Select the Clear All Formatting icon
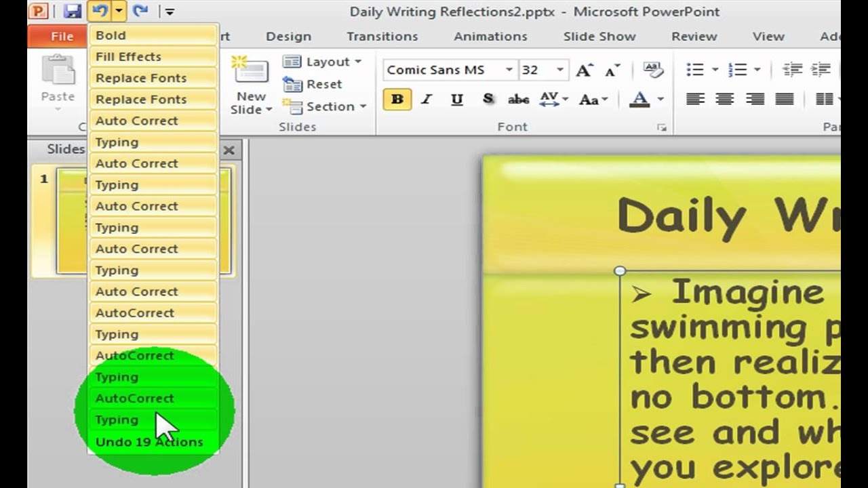 [652, 69]
